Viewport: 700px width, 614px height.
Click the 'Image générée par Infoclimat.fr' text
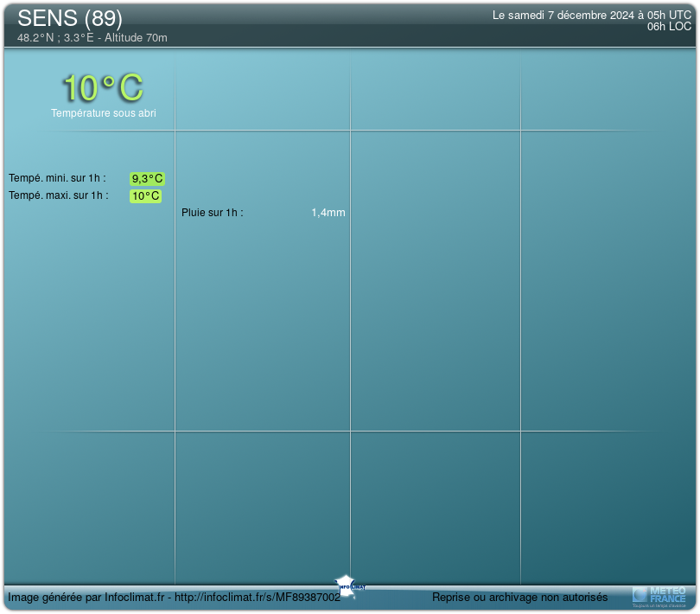point(86,598)
